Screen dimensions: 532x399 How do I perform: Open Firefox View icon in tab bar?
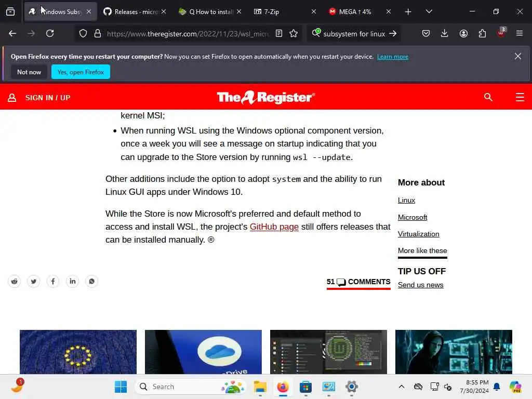coord(10,12)
